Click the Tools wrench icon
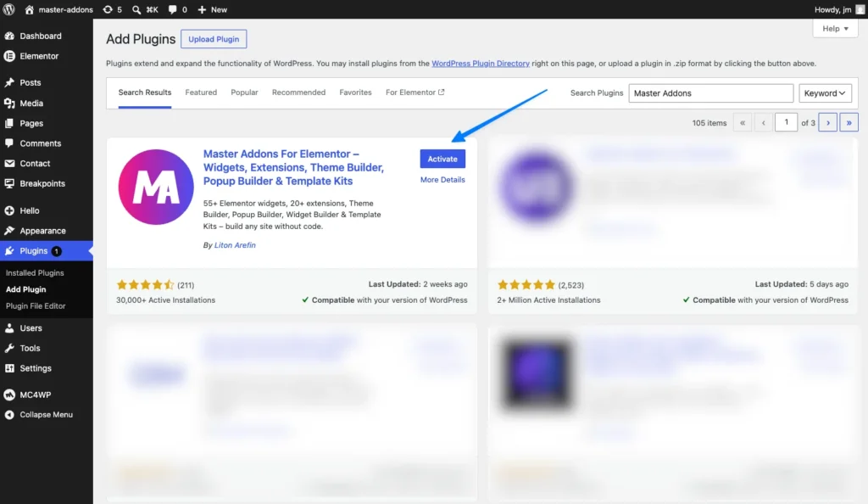The image size is (868, 504). point(9,348)
